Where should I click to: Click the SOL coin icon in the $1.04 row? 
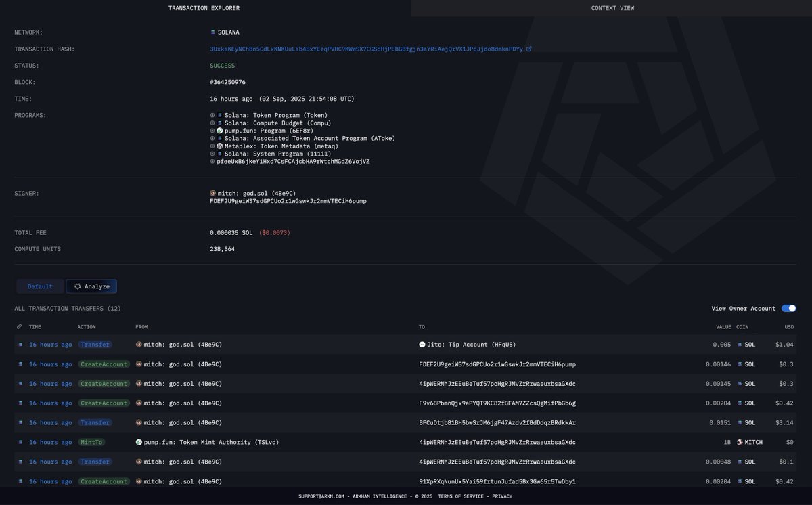(x=740, y=345)
